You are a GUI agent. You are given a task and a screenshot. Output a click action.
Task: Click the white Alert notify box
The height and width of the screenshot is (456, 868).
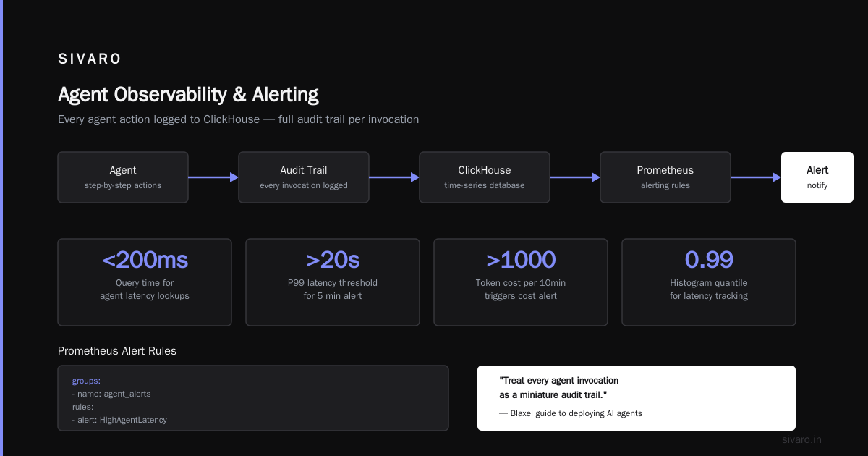click(x=817, y=177)
